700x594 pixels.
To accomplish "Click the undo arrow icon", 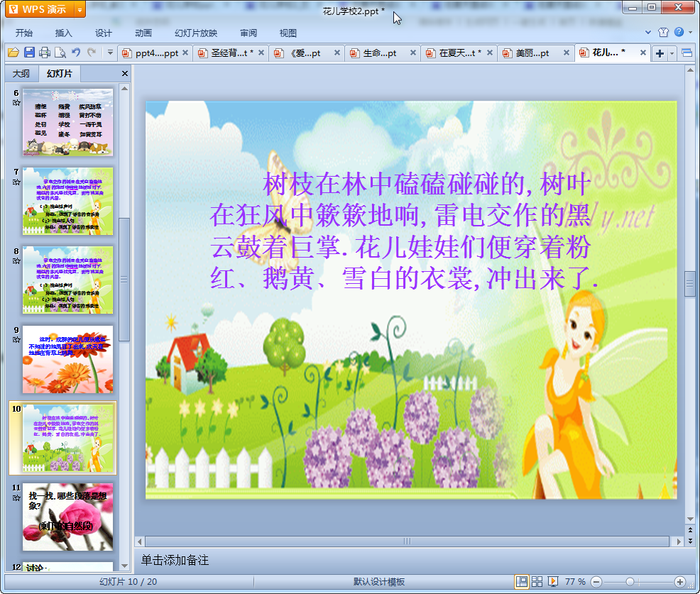I will 76,53.
